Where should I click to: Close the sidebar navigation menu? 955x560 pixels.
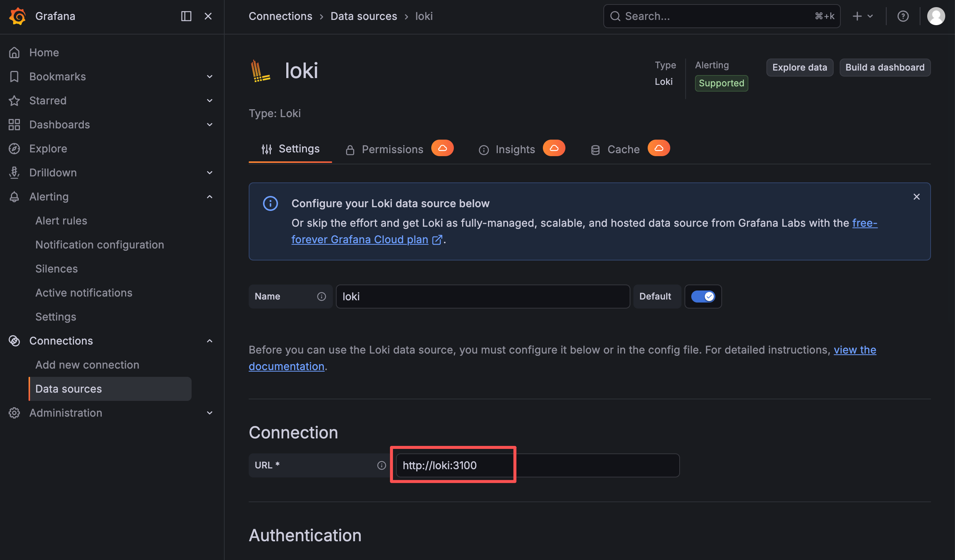point(208,16)
